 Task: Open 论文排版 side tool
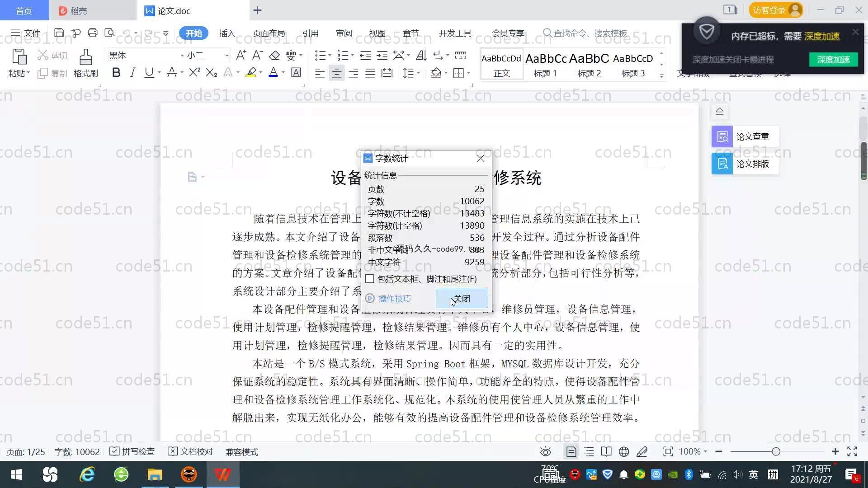(x=745, y=164)
